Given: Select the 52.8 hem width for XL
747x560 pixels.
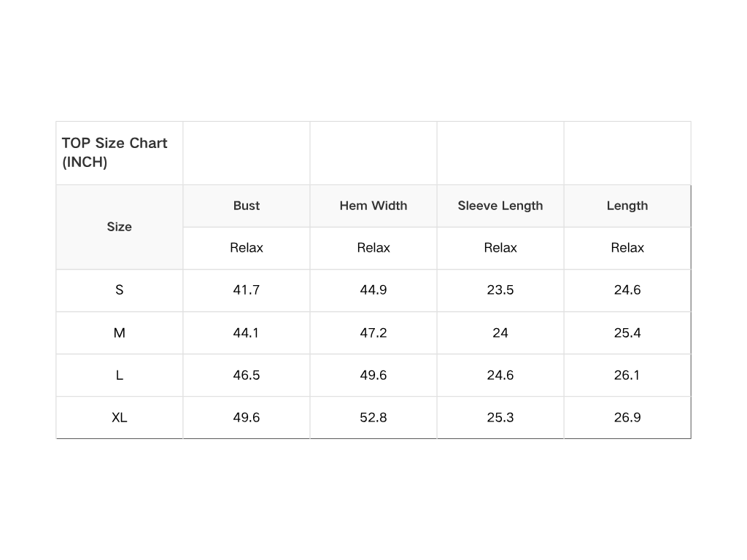Looking at the screenshot, I should coord(373,417).
